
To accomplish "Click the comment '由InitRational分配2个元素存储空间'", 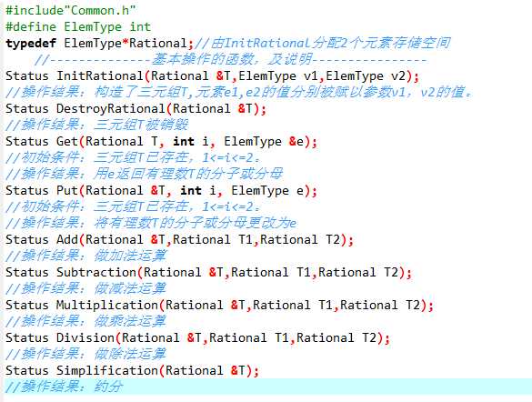I will click(x=322, y=43).
